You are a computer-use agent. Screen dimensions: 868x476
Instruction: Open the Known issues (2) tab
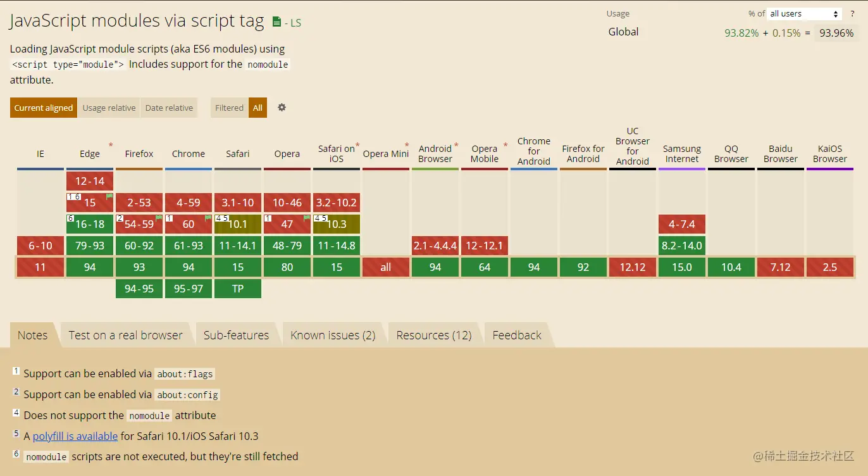(333, 335)
